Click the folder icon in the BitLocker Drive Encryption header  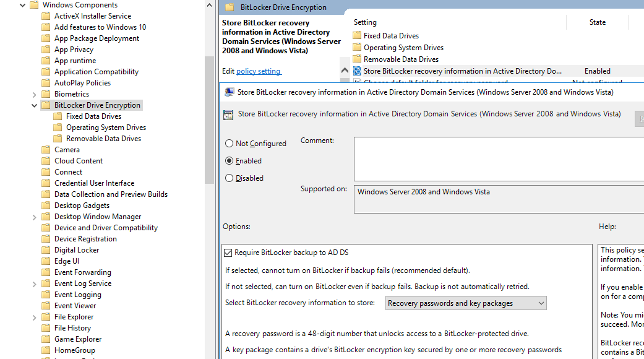pos(230,7)
